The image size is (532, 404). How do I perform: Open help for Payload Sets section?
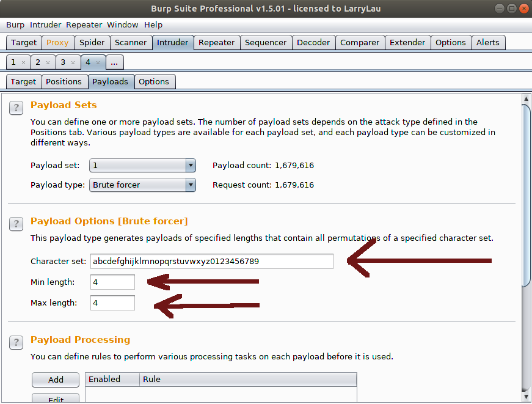click(16, 108)
